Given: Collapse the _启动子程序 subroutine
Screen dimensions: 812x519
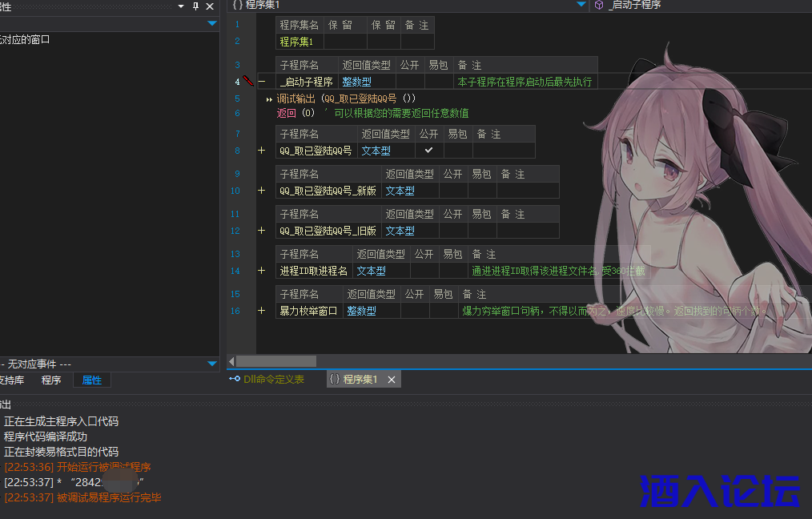Looking at the screenshot, I should point(261,81).
